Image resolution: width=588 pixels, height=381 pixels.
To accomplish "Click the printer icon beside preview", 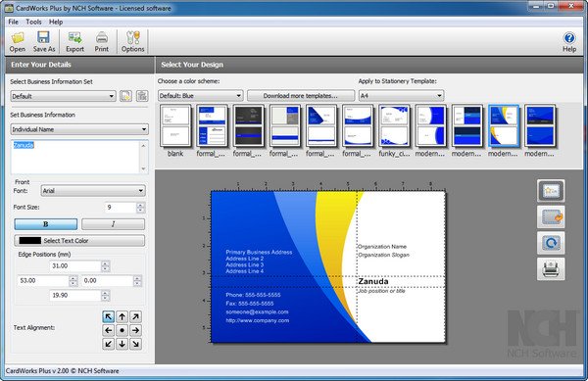I will click(x=551, y=269).
